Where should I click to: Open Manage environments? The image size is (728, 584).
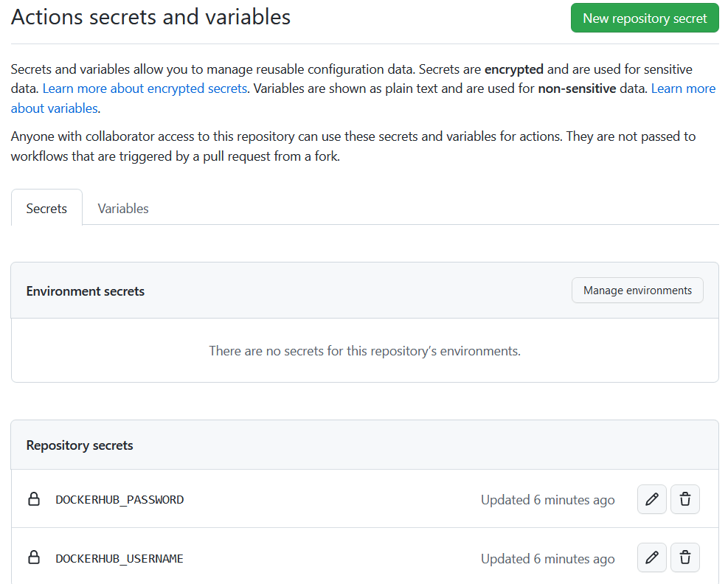point(637,290)
